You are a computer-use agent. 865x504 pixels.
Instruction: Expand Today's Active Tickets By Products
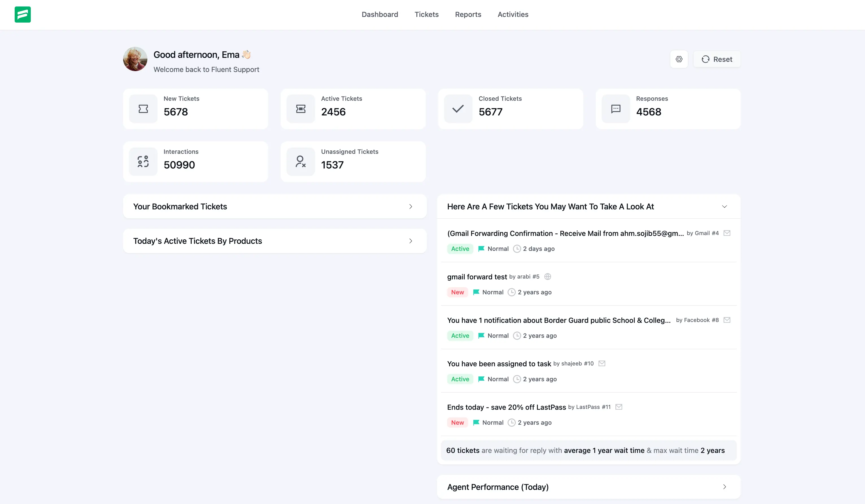click(410, 241)
